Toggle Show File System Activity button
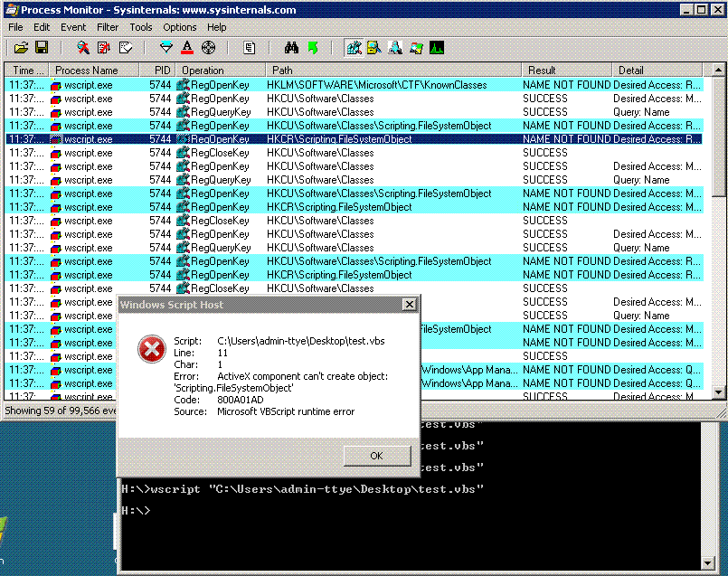Viewport: 728px width, 576px height. pos(374,48)
